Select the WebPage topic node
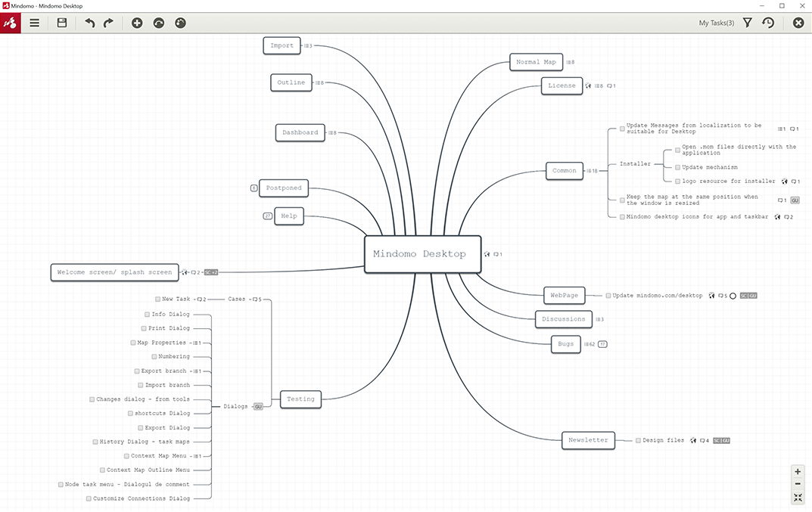Viewport: 812px width, 512px height. (x=564, y=295)
